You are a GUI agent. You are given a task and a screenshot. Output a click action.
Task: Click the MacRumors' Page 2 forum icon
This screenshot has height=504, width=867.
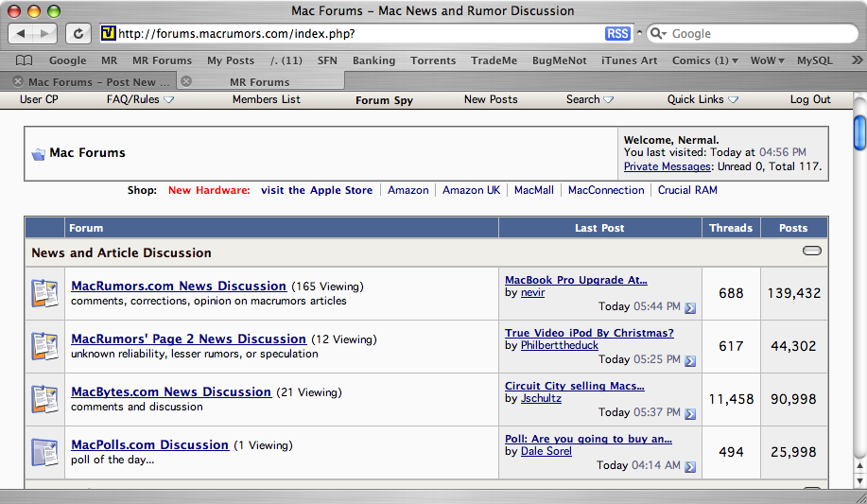44,346
